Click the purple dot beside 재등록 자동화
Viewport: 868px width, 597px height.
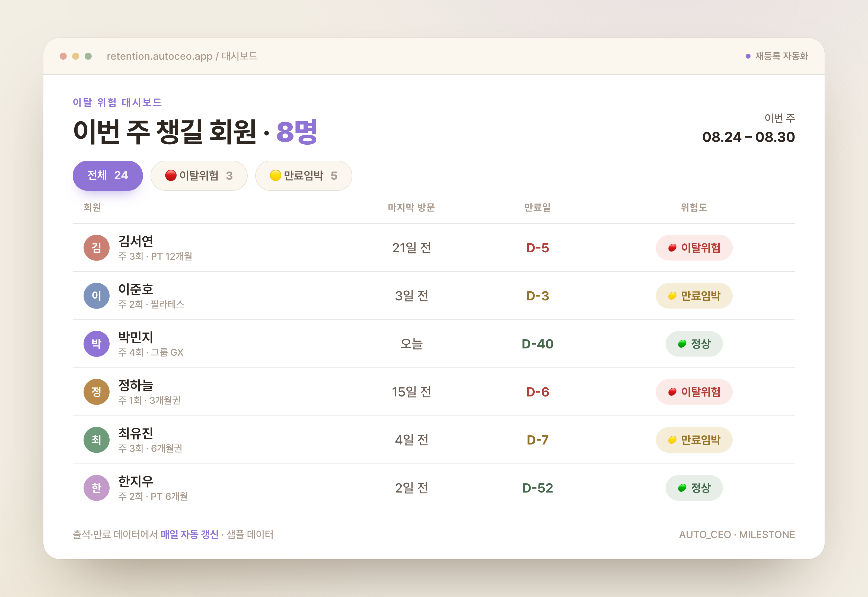[x=748, y=56]
